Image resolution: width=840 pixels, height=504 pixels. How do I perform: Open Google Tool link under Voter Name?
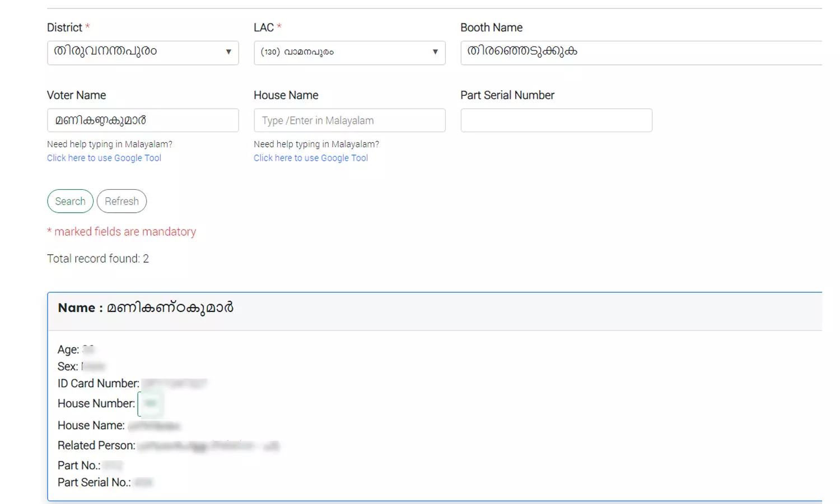(104, 158)
